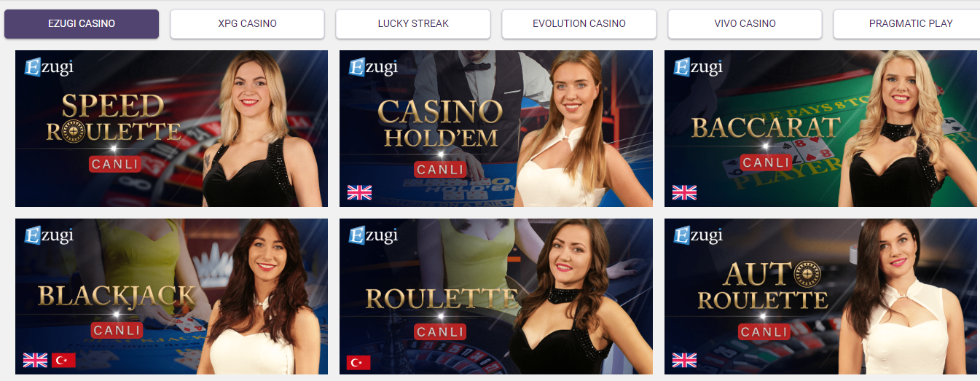
Task: Open the Roulette live game thumbnail
Action: coord(496,296)
